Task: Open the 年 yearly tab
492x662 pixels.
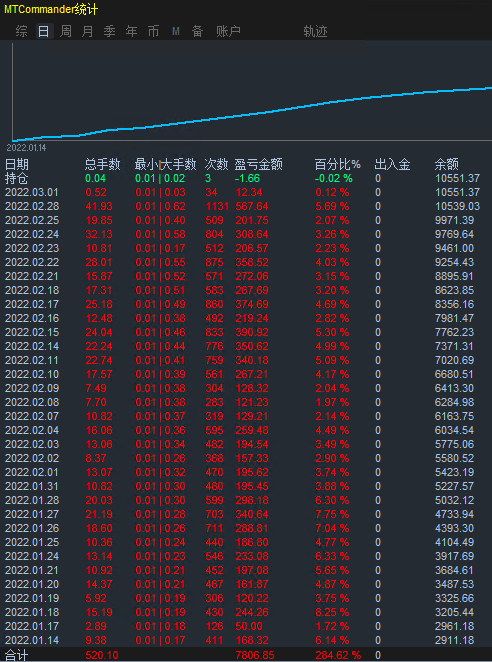Action: tap(131, 31)
